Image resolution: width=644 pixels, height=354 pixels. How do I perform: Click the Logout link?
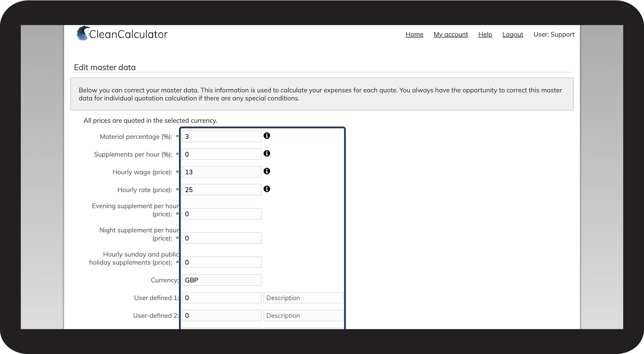click(512, 34)
